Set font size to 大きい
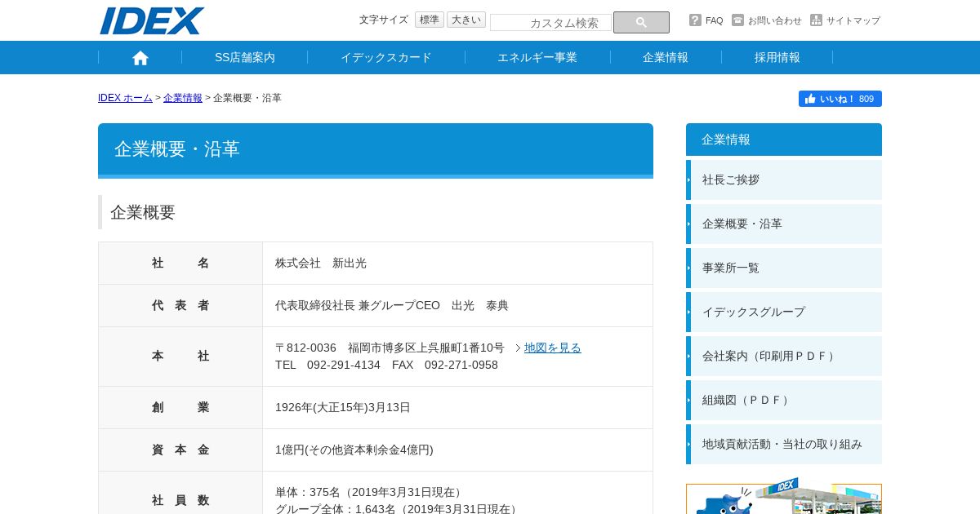980x514 pixels. [x=466, y=20]
